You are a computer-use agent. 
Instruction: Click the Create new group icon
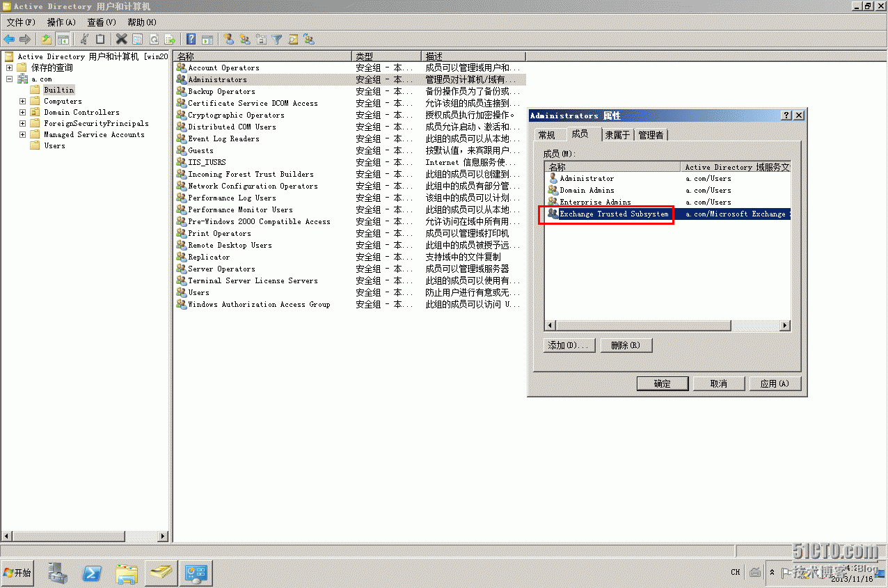click(245, 40)
